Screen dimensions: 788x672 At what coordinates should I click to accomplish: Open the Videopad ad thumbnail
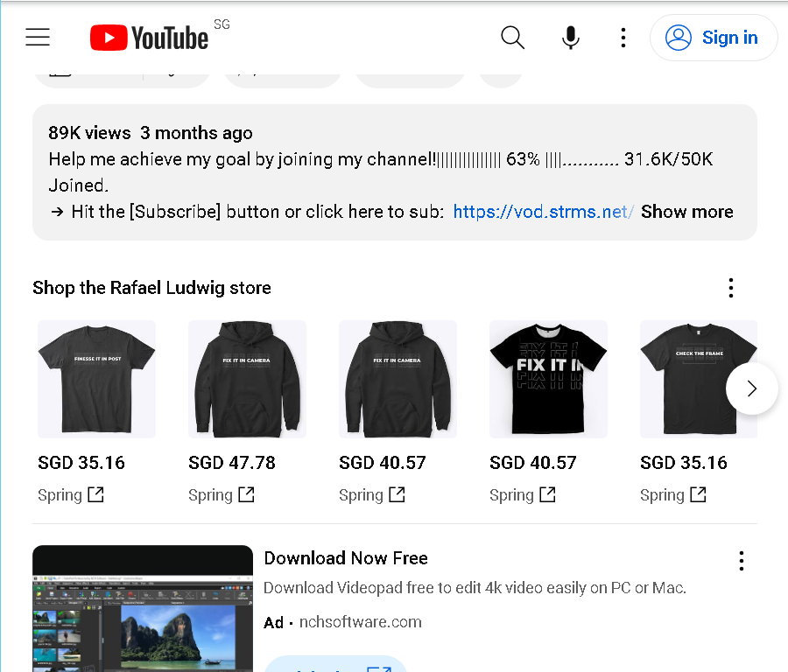pyautogui.click(x=143, y=608)
